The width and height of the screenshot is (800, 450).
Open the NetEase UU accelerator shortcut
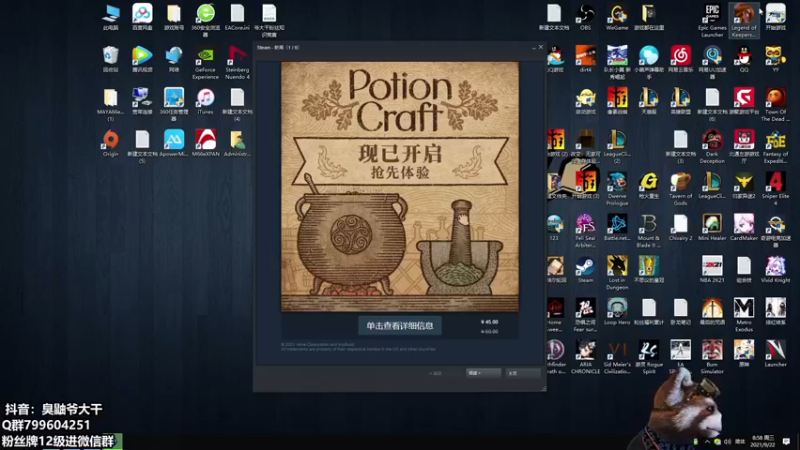click(712, 62)
